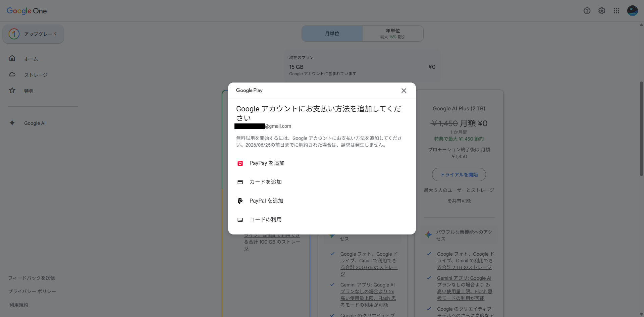Click the star benefits icon

[x=12, y=90]
